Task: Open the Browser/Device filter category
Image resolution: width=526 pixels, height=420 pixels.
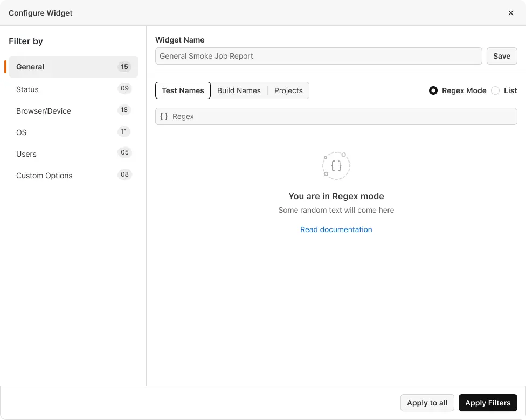Action: tap(73, 111)
